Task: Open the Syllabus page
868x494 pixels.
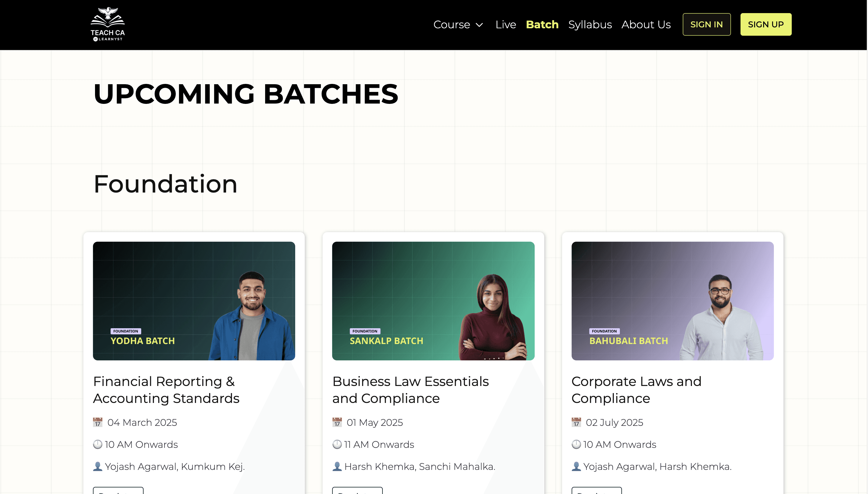Action: tap(589, 24)
